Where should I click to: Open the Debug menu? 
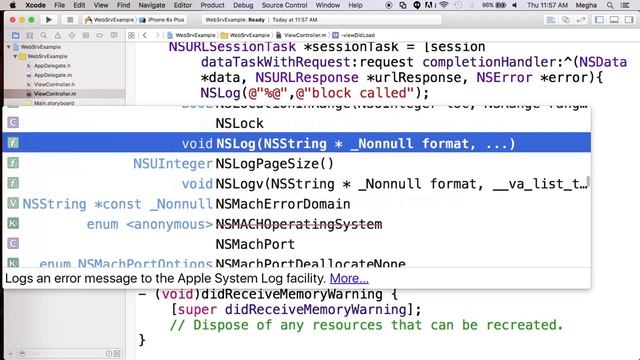tap(243, 5)
